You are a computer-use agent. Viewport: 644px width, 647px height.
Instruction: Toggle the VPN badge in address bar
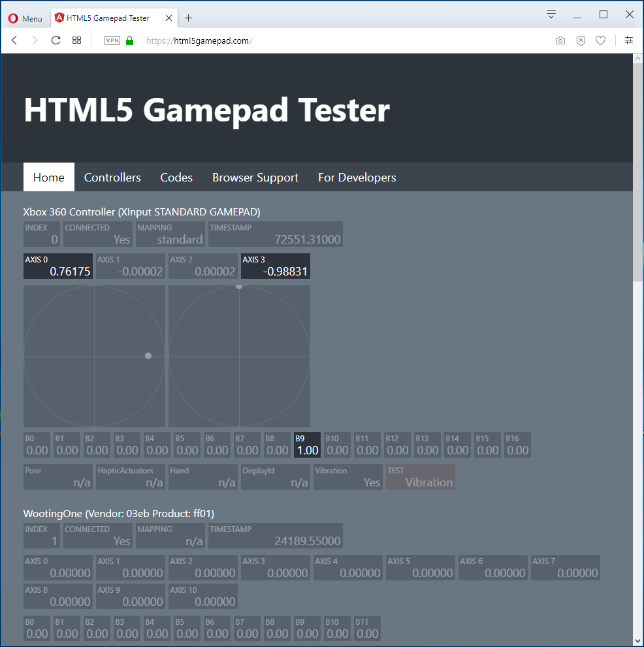coord(112,40)
